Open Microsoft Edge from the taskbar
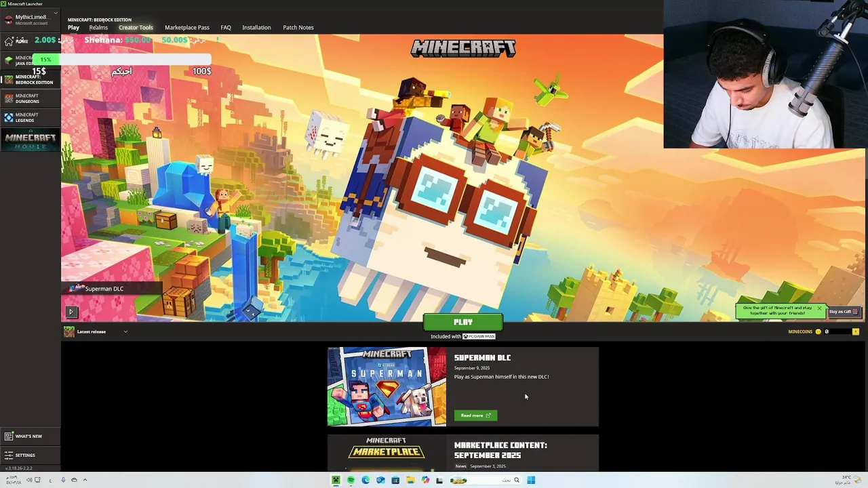 coord(366,480)
